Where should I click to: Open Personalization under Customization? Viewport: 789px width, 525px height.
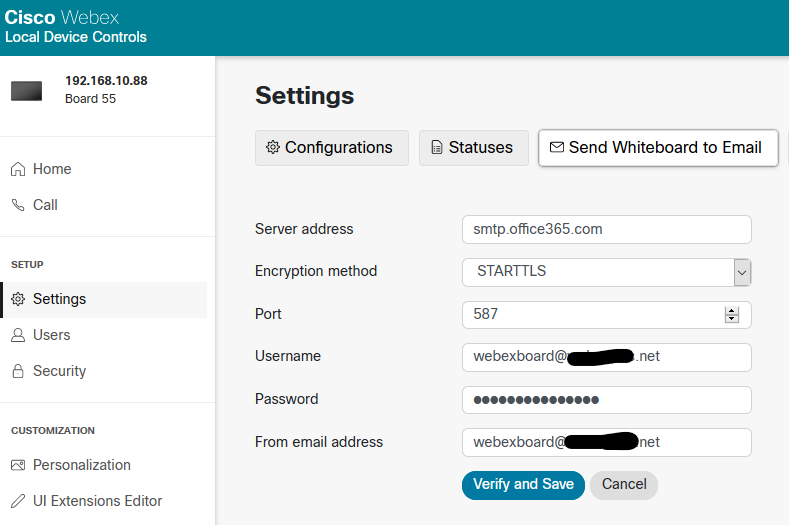70,465
